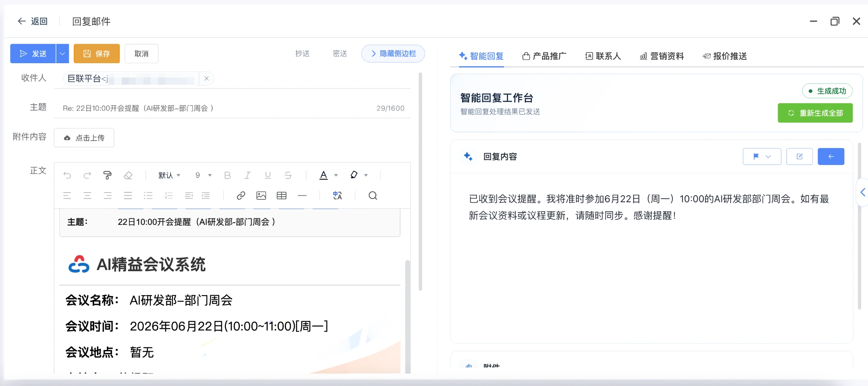Click the 保存 save button
The height and width of the screenshot is (386, 868).
(97, 53)
